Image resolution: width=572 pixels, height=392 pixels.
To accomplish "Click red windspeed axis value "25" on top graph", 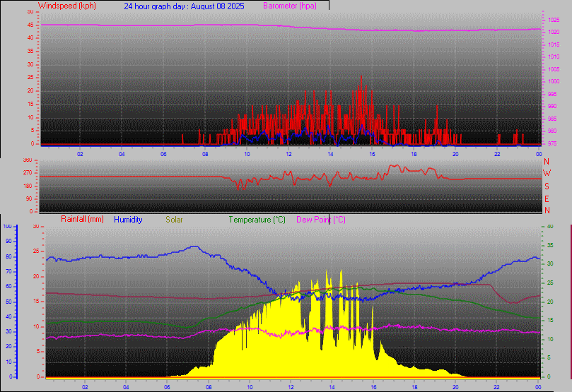I will [x=30, y=77].
